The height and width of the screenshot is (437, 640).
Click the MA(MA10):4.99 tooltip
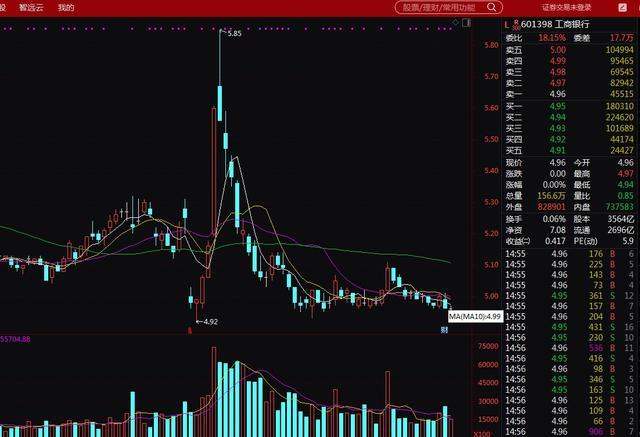pos(476,316)
